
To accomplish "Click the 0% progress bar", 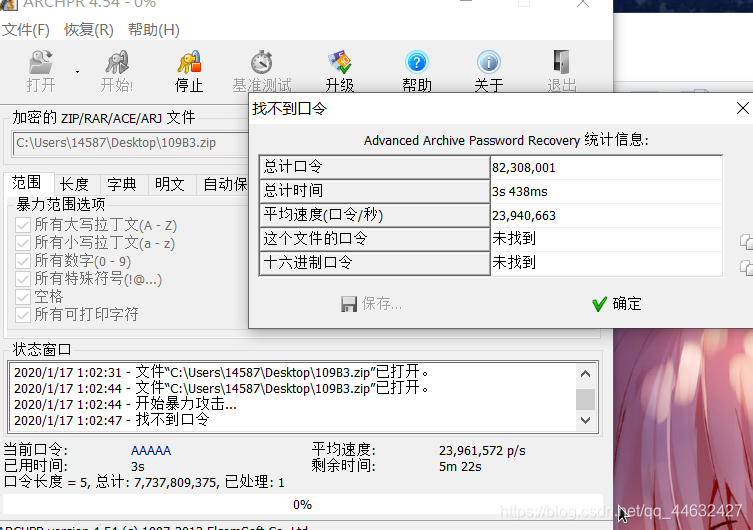I will point(303,505).
